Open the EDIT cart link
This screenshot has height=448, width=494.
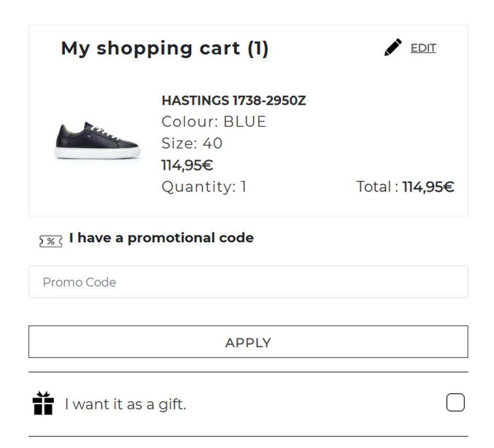click(x=423, y=48)
